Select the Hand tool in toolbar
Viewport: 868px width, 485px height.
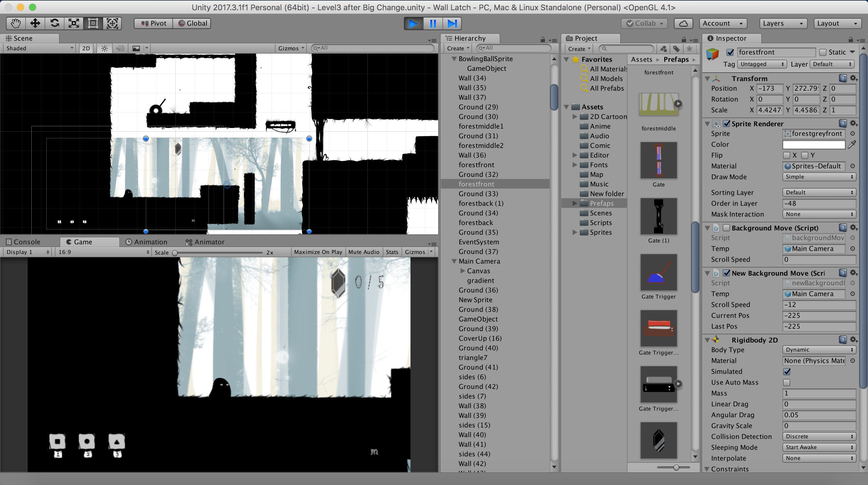(x=15, y=23)
